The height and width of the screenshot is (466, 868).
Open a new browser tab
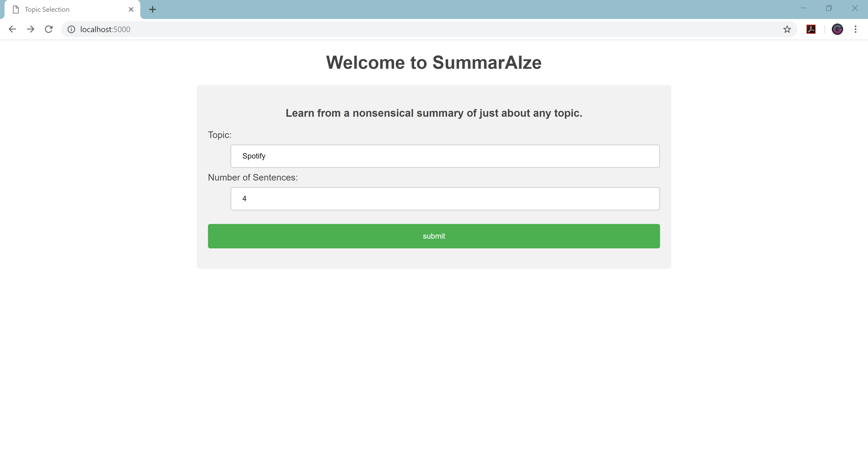coord(152,10)
